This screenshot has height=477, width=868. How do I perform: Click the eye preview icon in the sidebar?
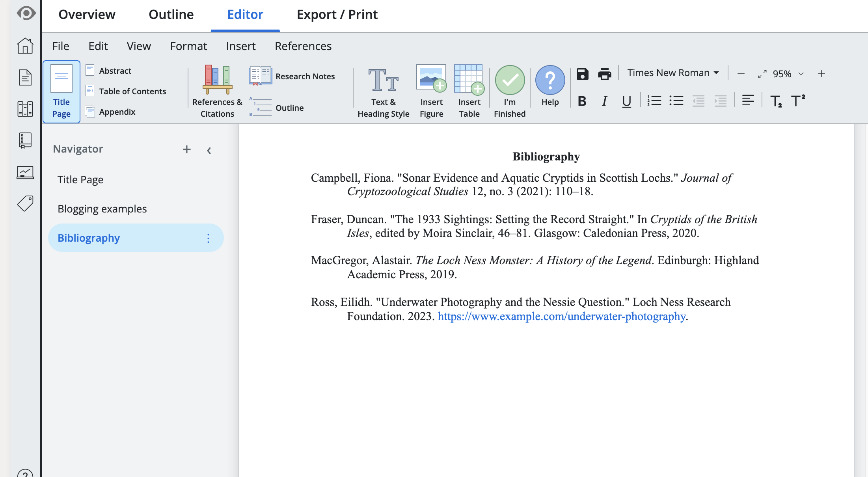pyautogui.click(x=26, y=13)
